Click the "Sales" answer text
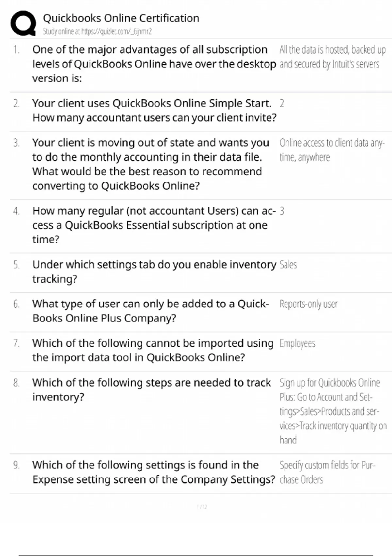Image resolution: width=392 pixels, height=556 pixels. (288, 265)
